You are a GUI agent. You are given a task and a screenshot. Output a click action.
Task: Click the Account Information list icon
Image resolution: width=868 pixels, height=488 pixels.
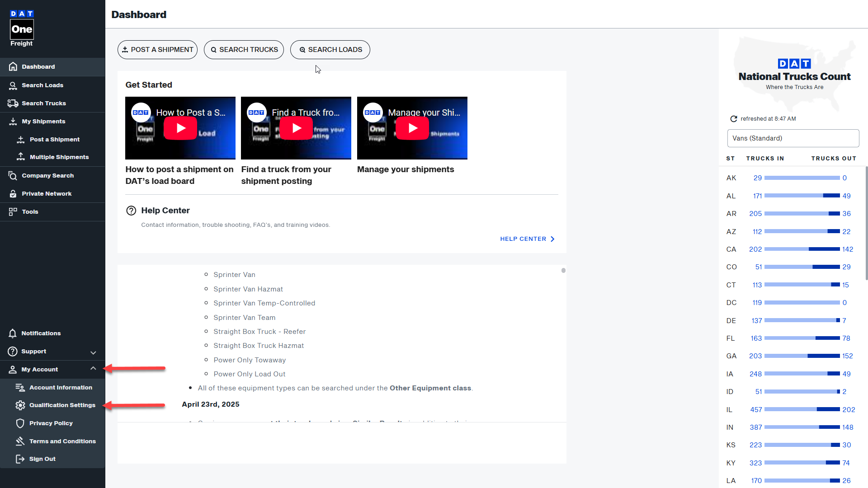(20, 387)
